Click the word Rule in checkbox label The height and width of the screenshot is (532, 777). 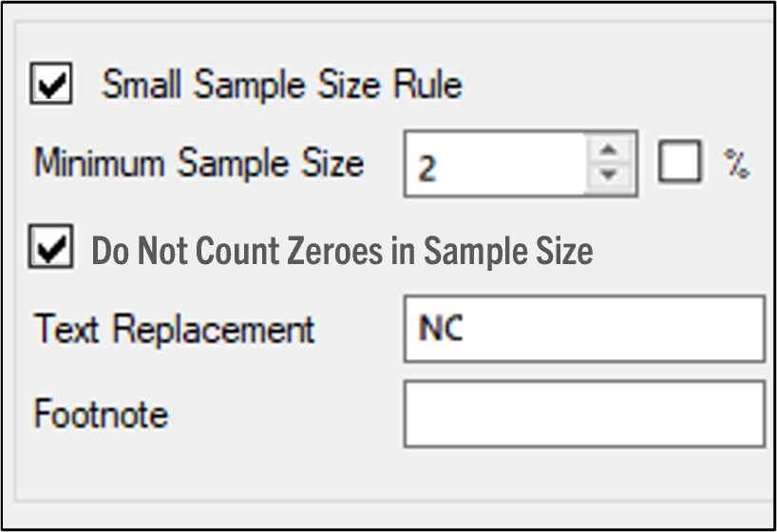click(x=427, y=85)
